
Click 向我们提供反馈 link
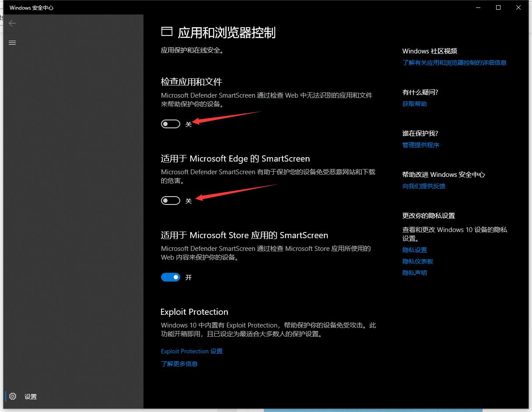(x=423, y=186)
